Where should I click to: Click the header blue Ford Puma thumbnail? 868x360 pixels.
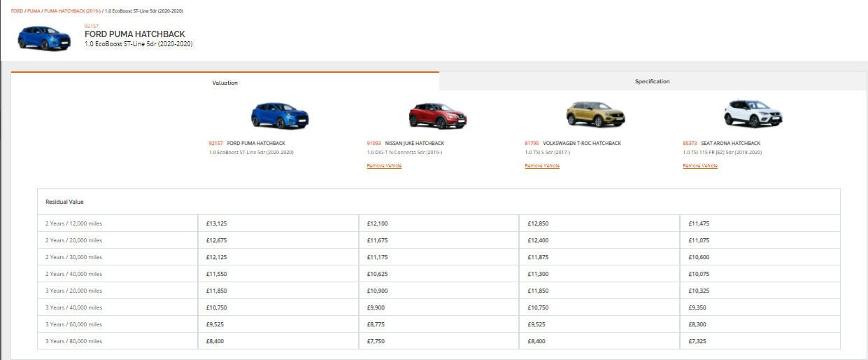(45, 37)
